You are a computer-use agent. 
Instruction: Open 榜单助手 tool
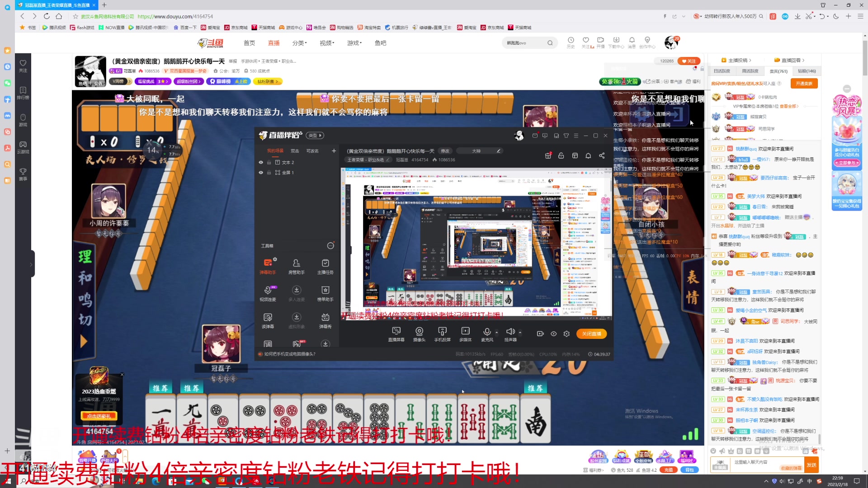pyautogui.click(x=325, y=293)
